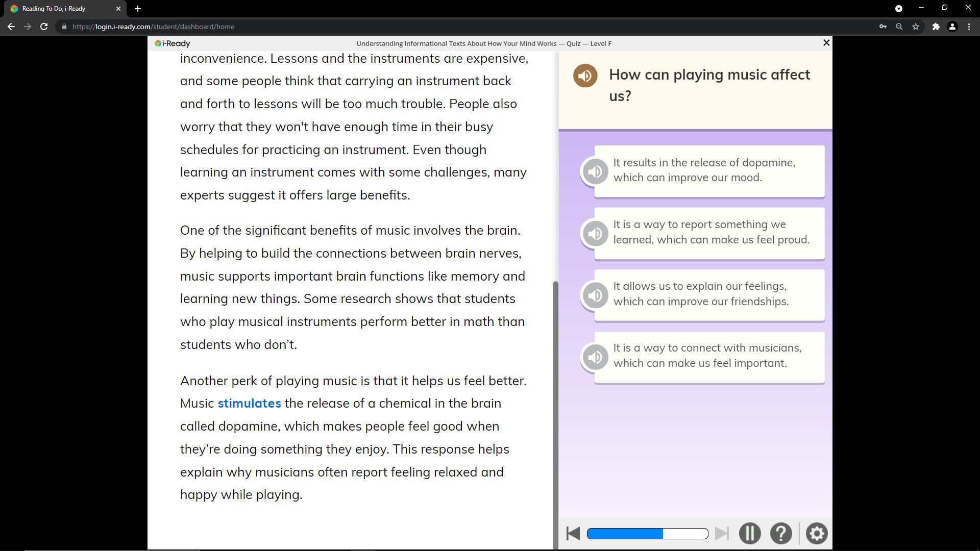Open a new browser tab

[x=138, y=9]
